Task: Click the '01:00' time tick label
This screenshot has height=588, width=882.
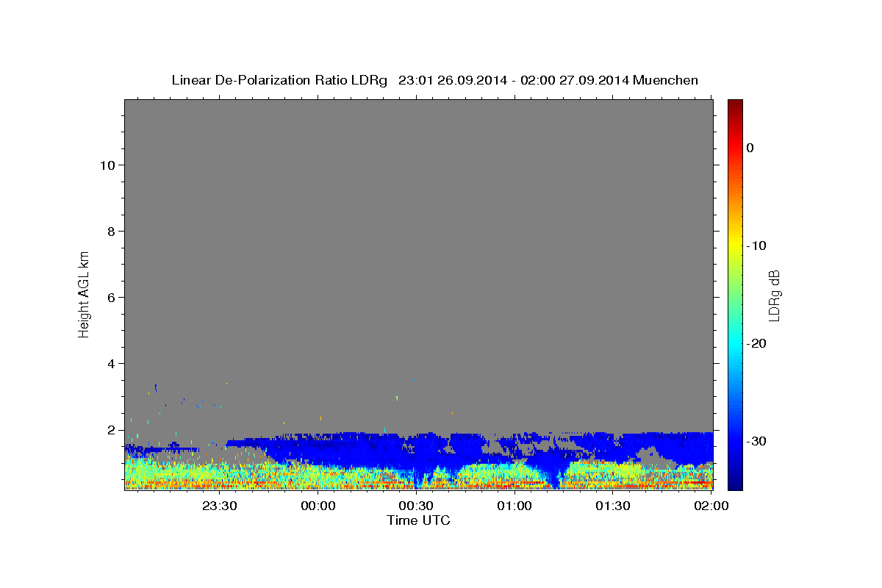Action: tap(514, 506)
